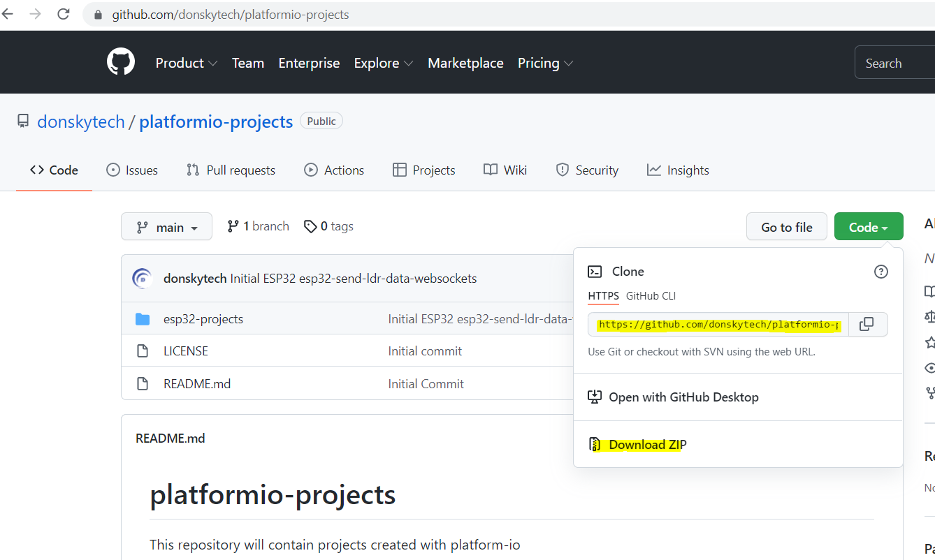
Task: Open the Actions tab
Action: (x=334, y=170)
